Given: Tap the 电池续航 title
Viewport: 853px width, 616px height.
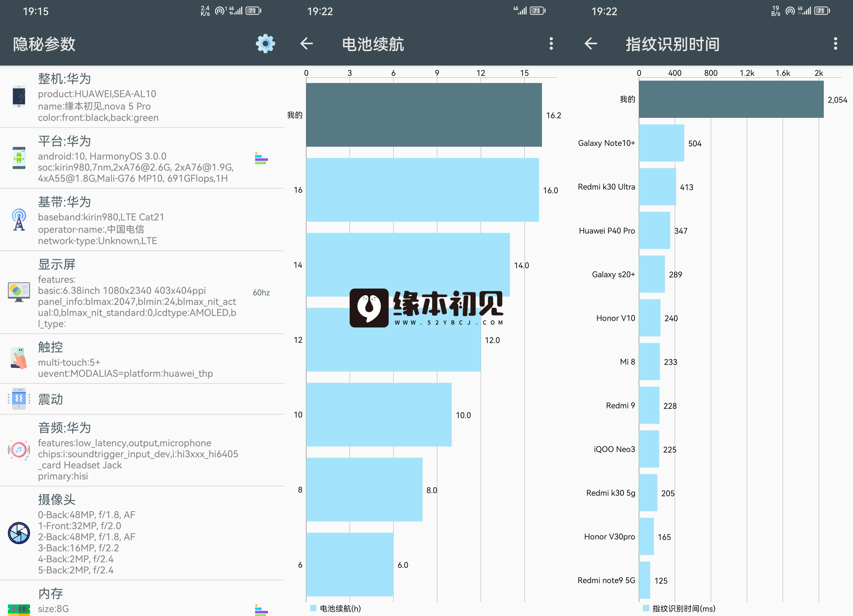Looking at the screenshot, I should [x=373, y=44].
